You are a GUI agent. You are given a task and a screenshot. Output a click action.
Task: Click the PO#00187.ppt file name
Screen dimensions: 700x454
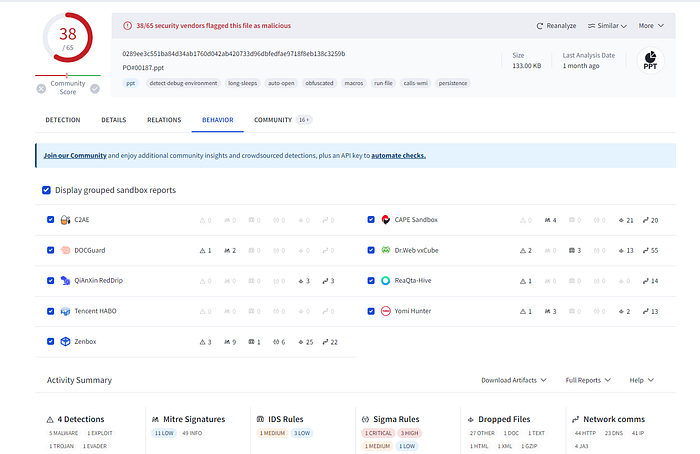click(x=143, y=68)
